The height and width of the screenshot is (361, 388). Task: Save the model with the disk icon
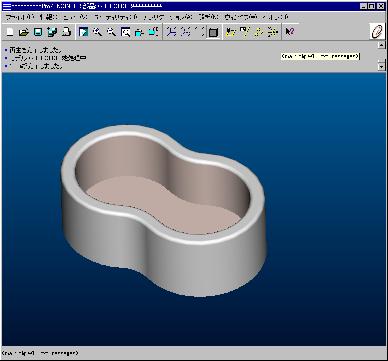[x=38, y=32]
